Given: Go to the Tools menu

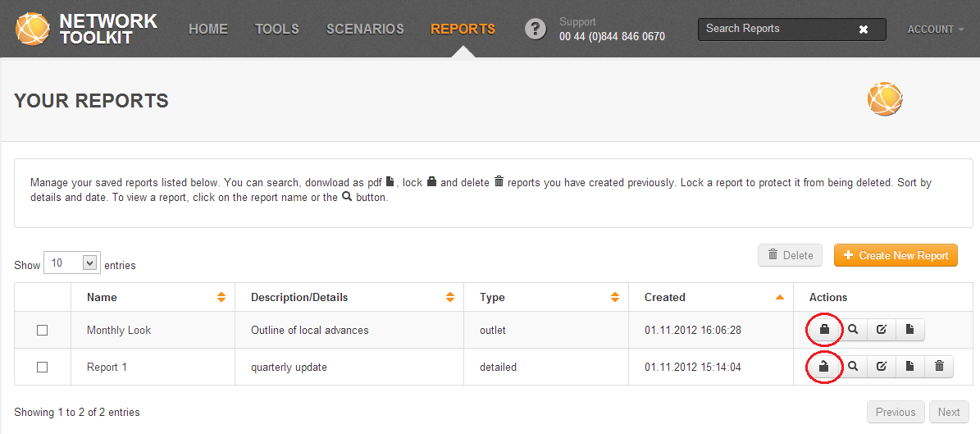Looking at the screenshot, I should coord(276,29).
